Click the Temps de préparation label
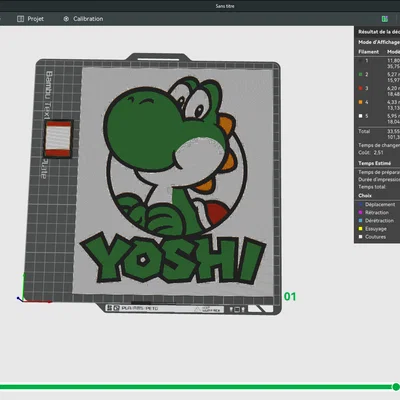This screenshot has height=400, width=400. pyautogui.click(x=379, y=172)
